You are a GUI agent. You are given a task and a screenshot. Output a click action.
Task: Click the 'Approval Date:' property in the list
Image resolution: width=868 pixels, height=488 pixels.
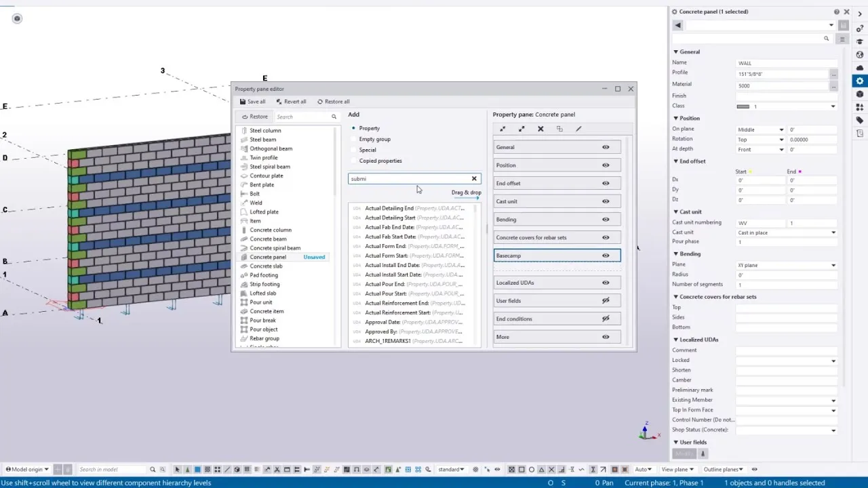point(382,322)
